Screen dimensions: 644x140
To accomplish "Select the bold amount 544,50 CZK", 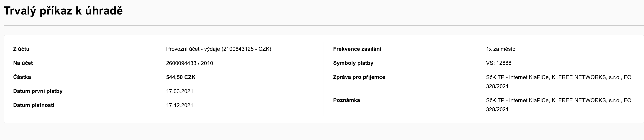I will click(x=181, y=77).
